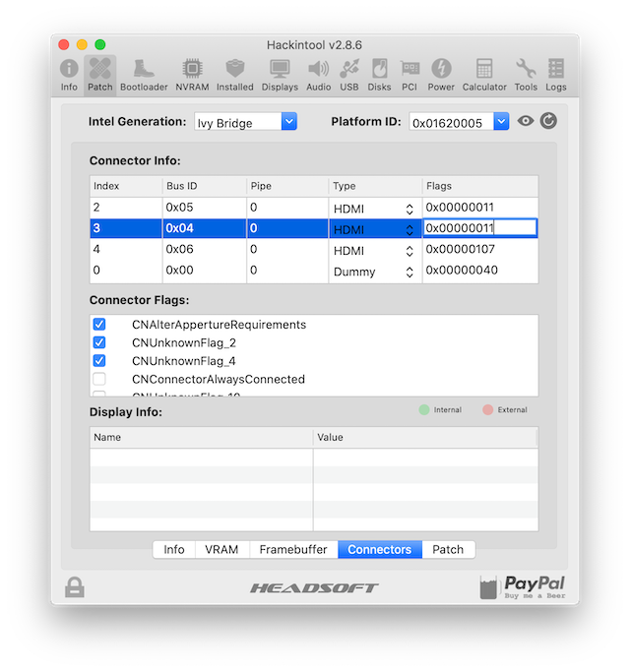This screenshot has width=630, height=672.
Task: Click the PayPal Buy me a Beer logo
Action: tap(523, 587)
